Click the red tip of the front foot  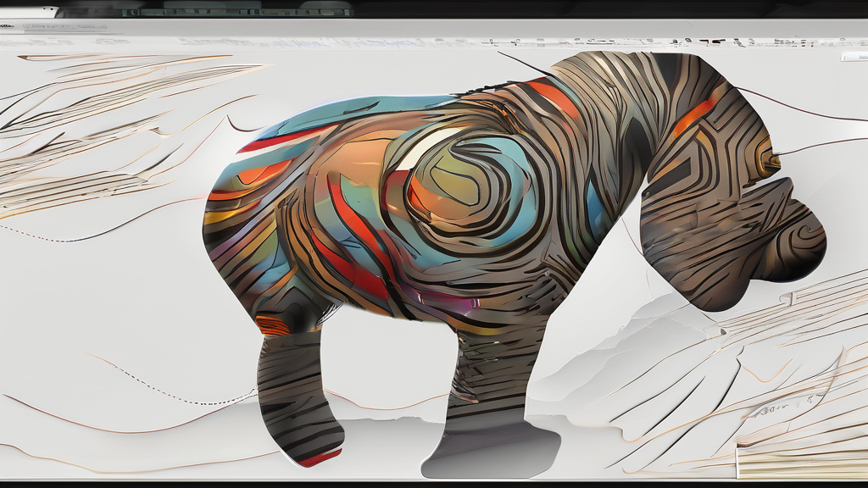click(x=320, y=458)
